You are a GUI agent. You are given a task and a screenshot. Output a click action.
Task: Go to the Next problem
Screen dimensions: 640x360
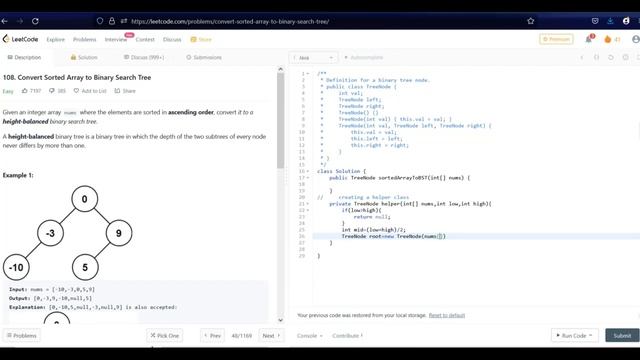click(x=271, y=336)
